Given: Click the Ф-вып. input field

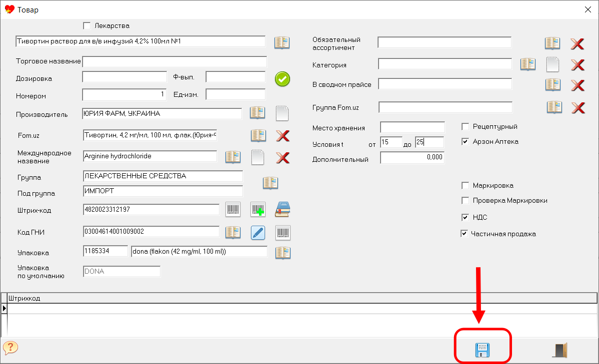Looking at the screenshot, I should point(235,77).
